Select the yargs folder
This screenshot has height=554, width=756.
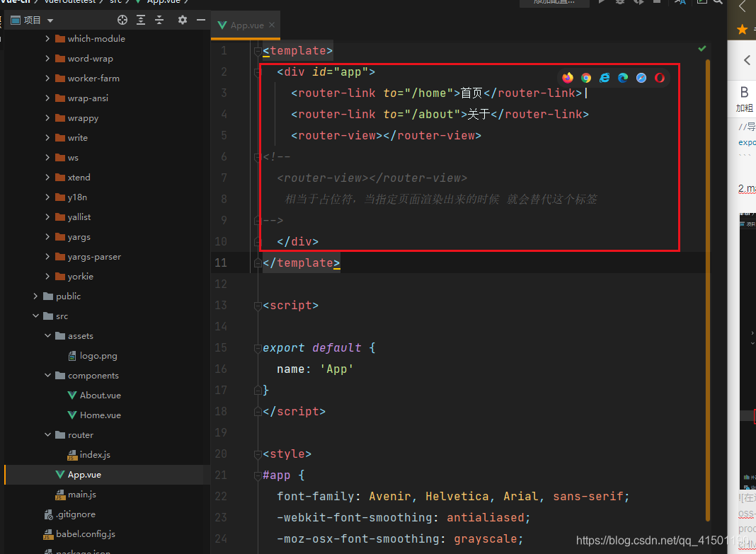(x=79, y=236)
